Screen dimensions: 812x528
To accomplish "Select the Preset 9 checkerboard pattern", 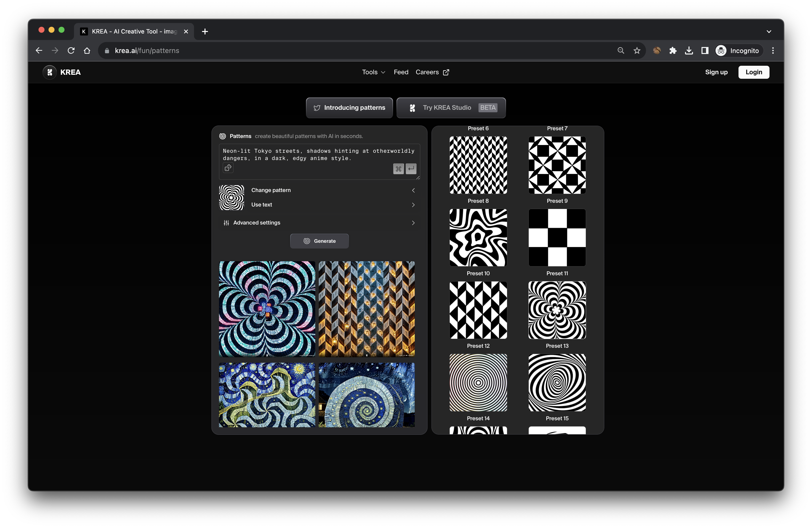I will pos(557,238).
